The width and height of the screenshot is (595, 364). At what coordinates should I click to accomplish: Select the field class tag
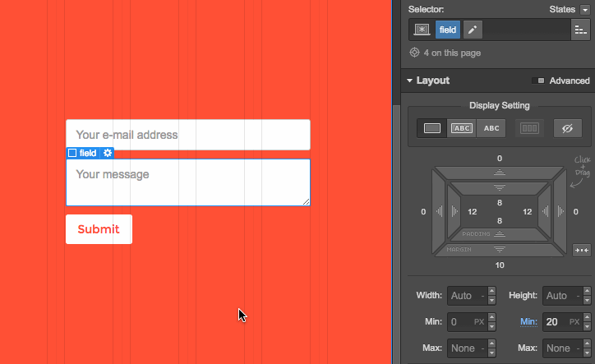448,30
